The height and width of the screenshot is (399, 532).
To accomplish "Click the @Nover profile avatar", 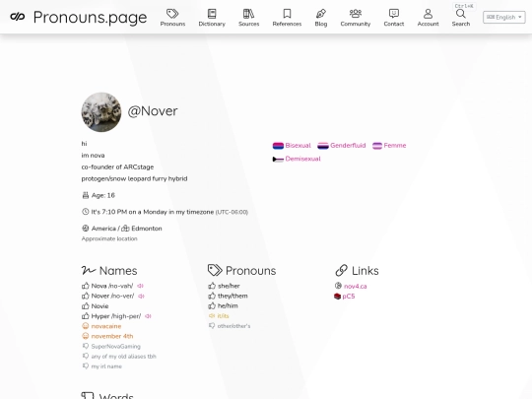I will [x=101, y=112].
